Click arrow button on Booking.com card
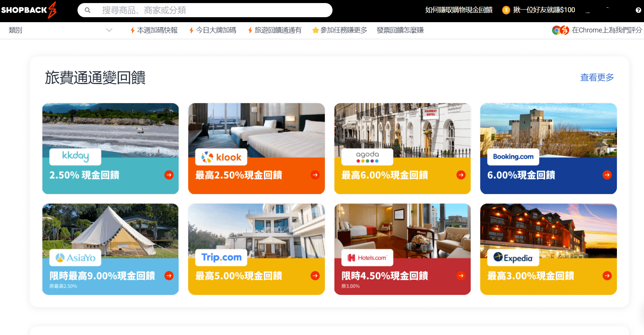Image resolution: width=644 pixels, height=335 pixels. [607, 175]
